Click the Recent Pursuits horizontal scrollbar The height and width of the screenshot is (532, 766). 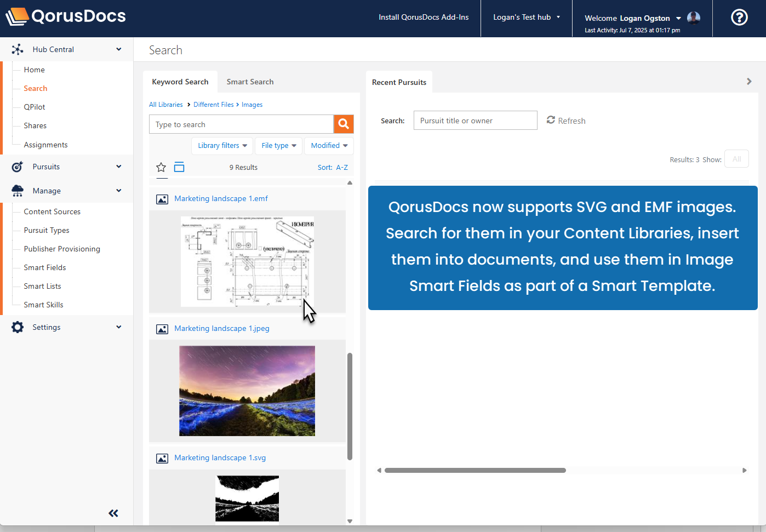coord(475,470)
